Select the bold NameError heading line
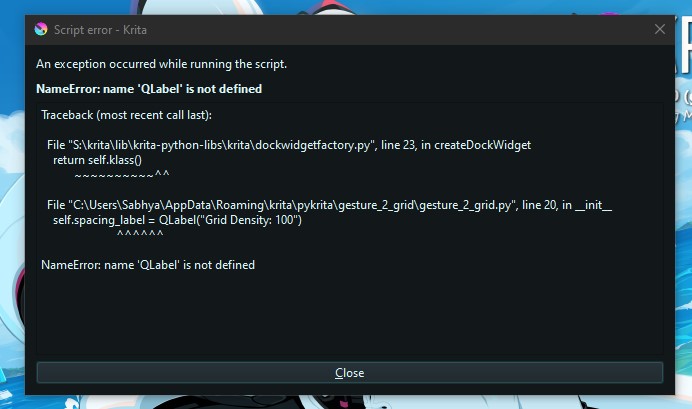Image resolution: width=692 pixels, height=409 pixels. tap(149, 89)
